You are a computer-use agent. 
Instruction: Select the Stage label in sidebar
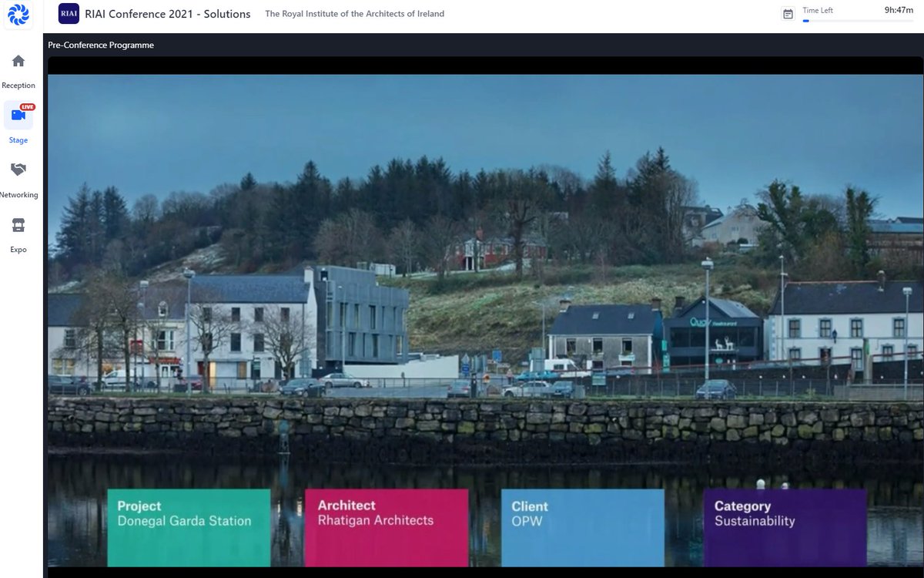point(18,140)
